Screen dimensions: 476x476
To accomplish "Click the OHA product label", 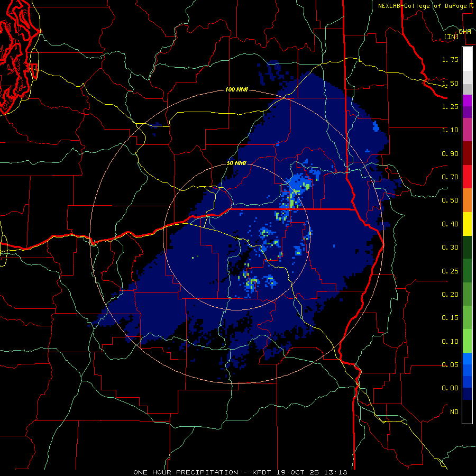I will click(465, 31).
